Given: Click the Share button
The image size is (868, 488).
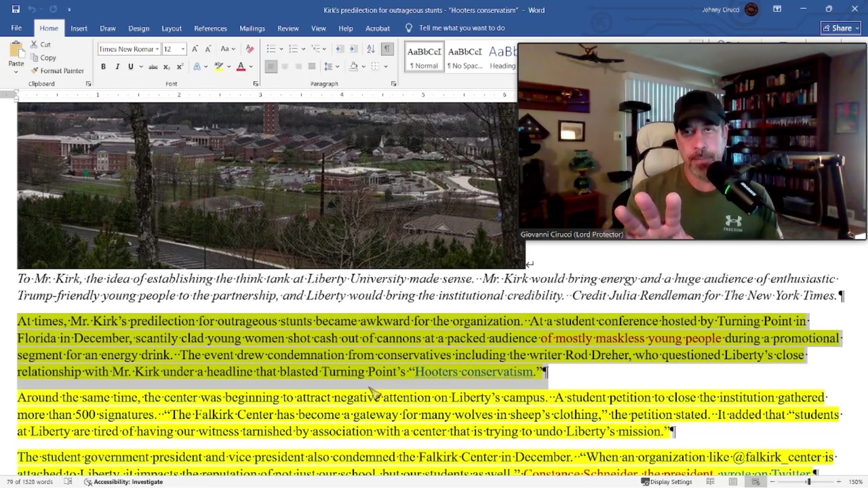Looking at the screenshot, I should (840, 28).
